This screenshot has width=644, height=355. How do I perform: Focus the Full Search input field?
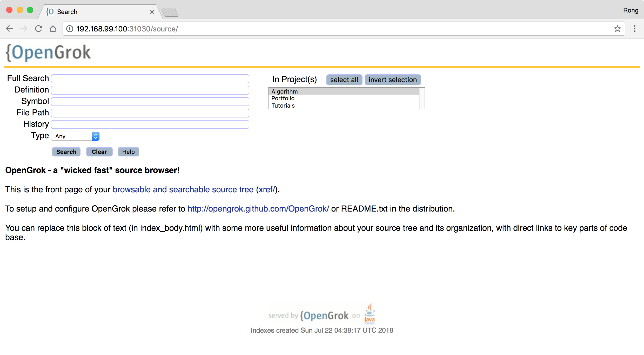[x=150, y=78]
